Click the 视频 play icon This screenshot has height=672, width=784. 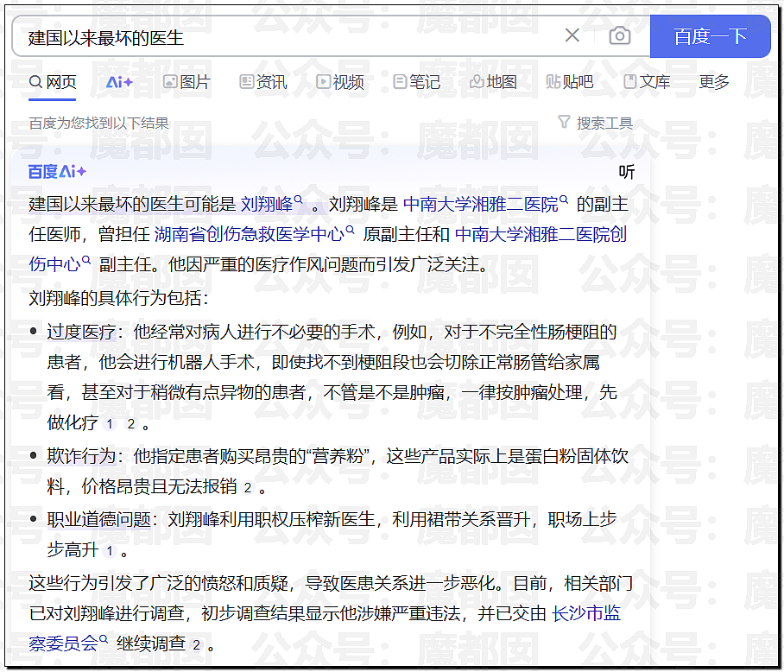click(x=324, y=81)
